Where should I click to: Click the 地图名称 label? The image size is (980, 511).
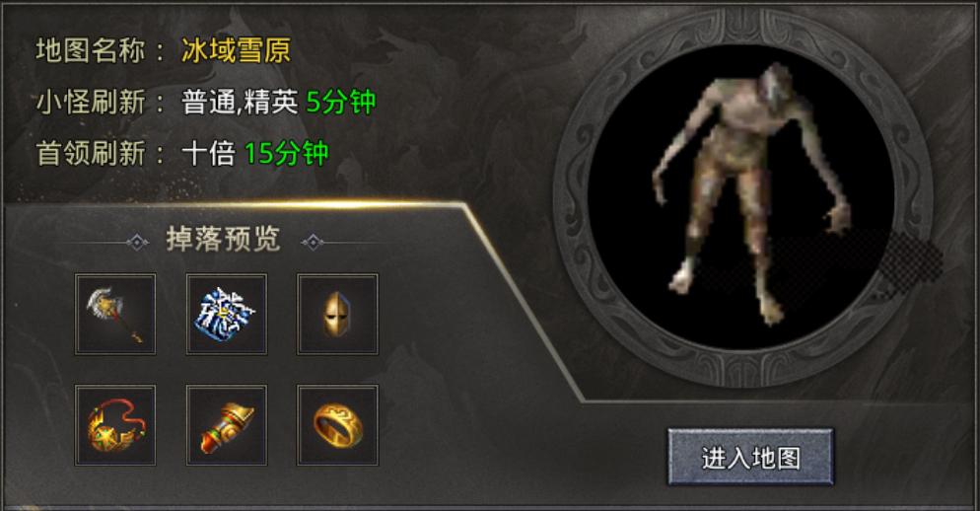[90, 50]
